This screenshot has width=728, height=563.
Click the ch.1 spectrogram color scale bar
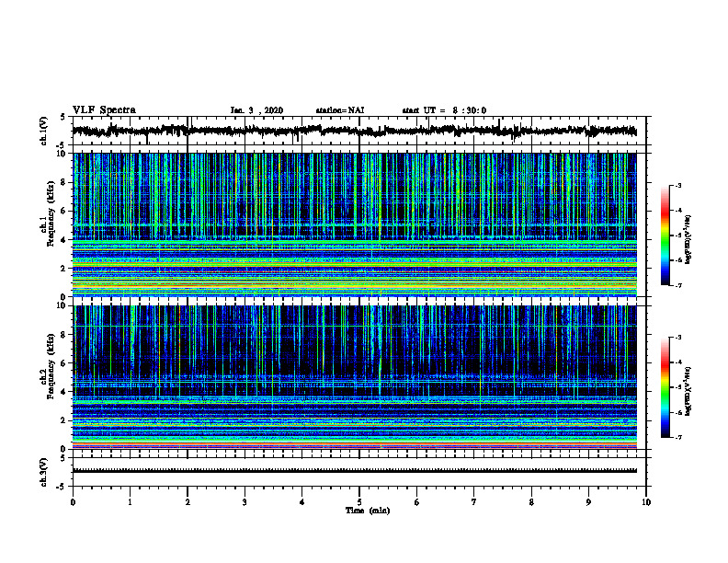click(x=665, y=236)
